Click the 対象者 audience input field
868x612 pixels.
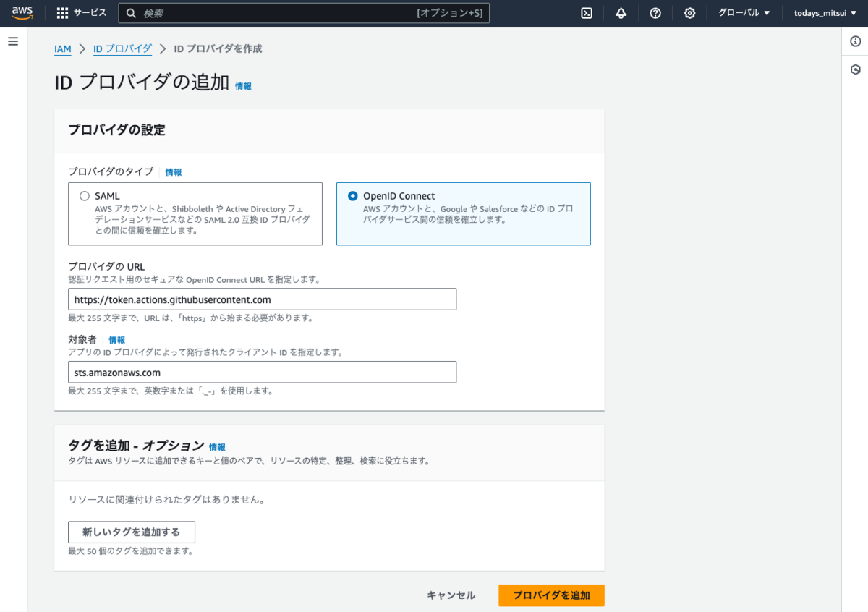(262, 373)
